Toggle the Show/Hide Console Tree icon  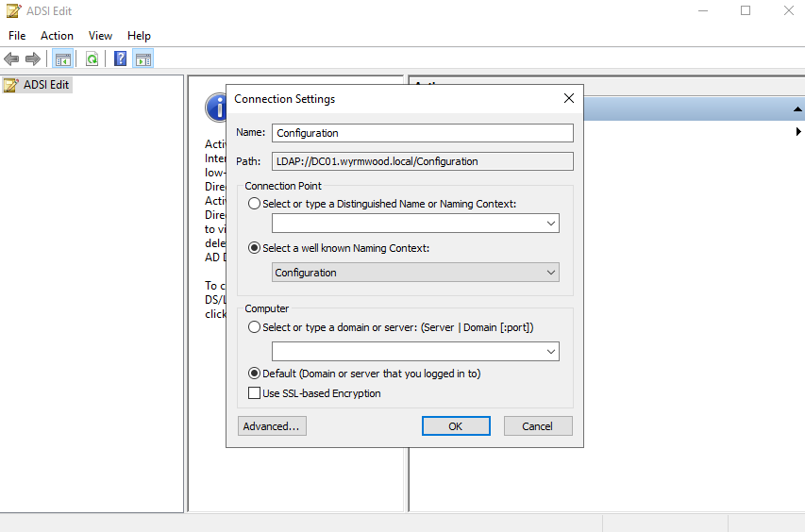(x=62, y=58)
